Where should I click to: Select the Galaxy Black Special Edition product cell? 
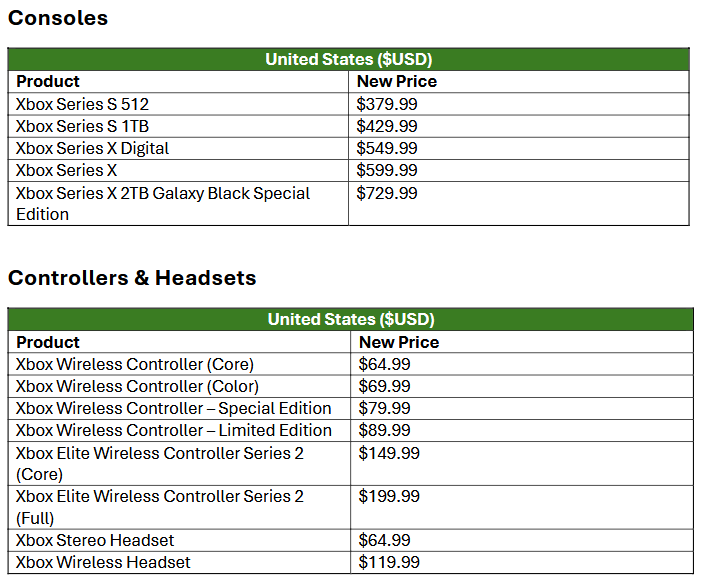click(163, 203)
